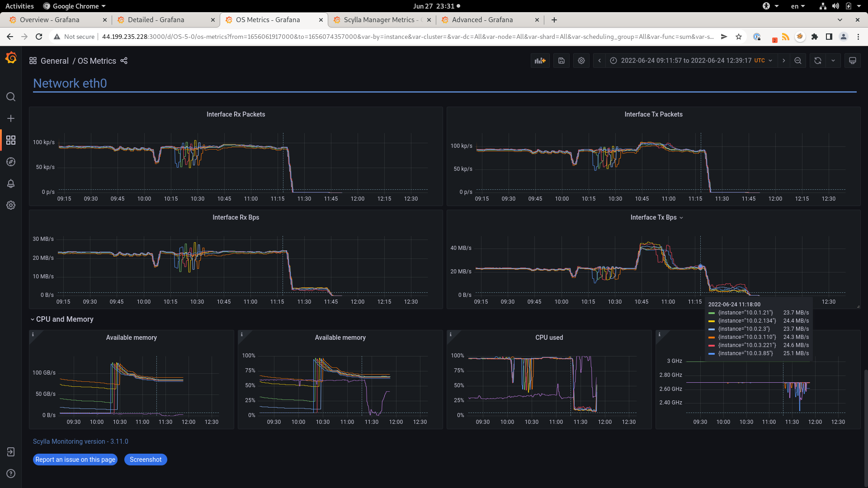Open the Scylla Monitoring version 3.11.0 link
The width and height of the screenshot is (868, 488).
click(x=80, y=441)
